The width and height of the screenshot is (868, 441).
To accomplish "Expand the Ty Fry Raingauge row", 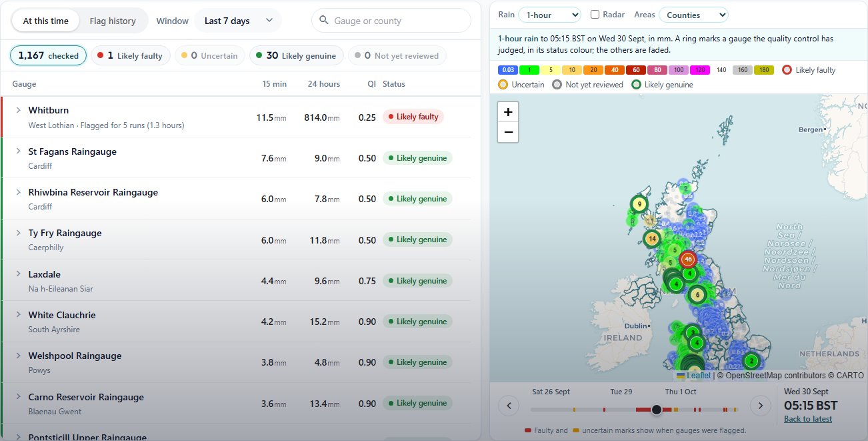I will pos(19,233).
